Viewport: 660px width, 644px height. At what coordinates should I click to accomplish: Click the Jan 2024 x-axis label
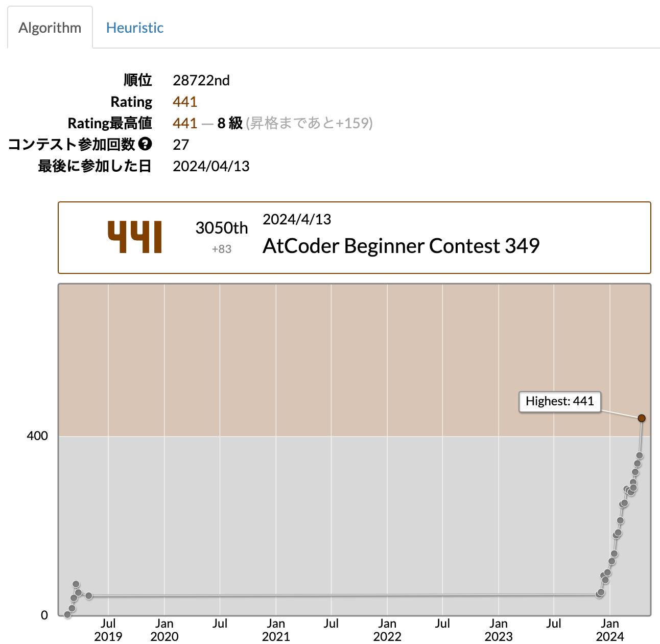tap(610, 630)
